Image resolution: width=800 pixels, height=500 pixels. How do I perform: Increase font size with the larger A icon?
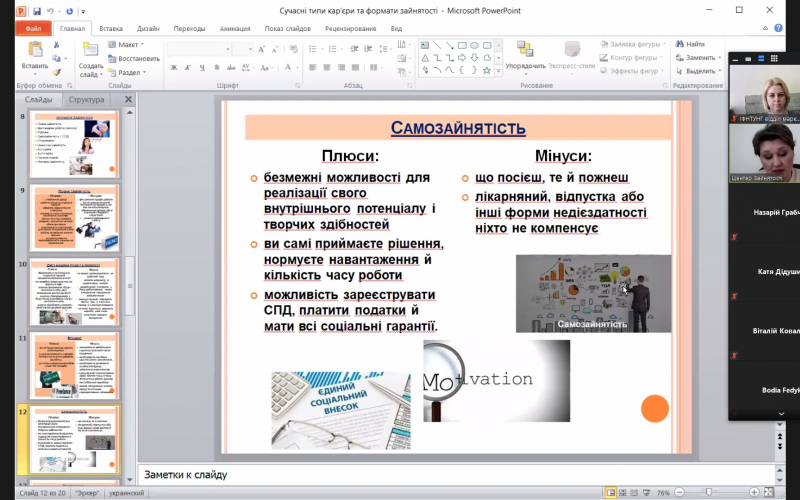(262, 49)
